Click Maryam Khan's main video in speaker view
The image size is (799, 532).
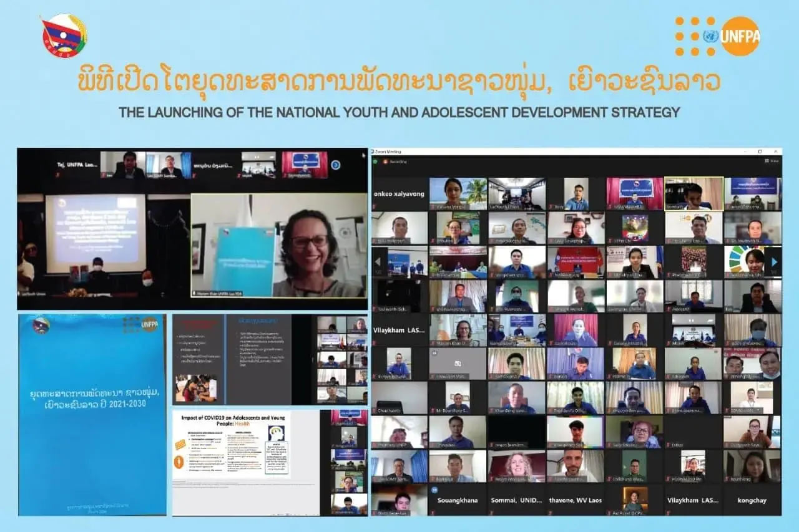point(278,246)
